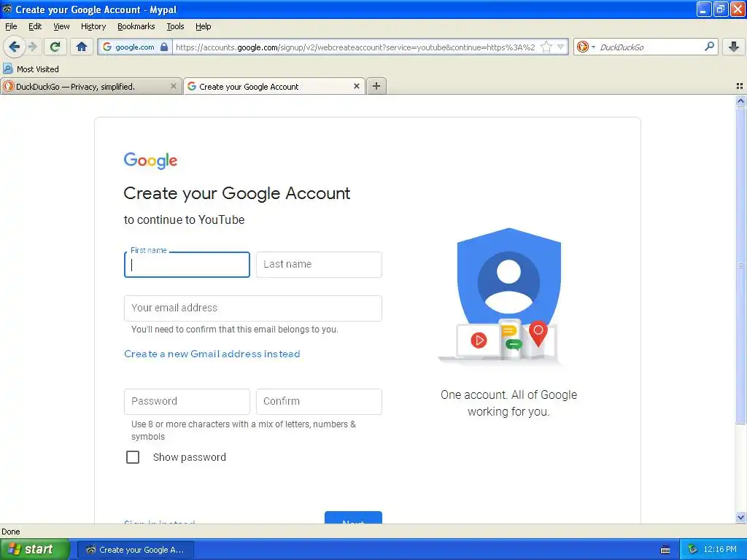Click the Your email address field
This screenshot has width=747, height=560.
[252, 308]
